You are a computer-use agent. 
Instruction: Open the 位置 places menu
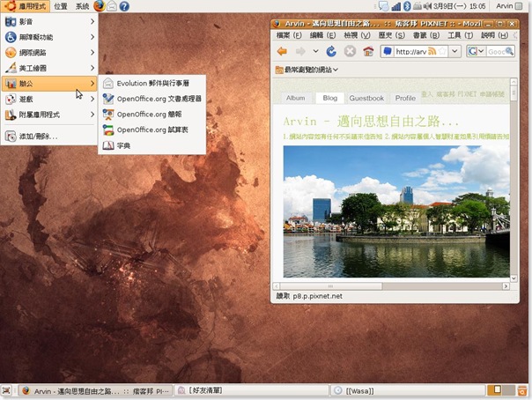point(61,6)
